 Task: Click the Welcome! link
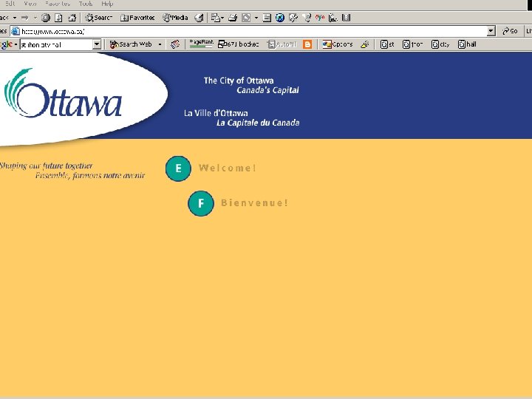(x=228, y=168)
